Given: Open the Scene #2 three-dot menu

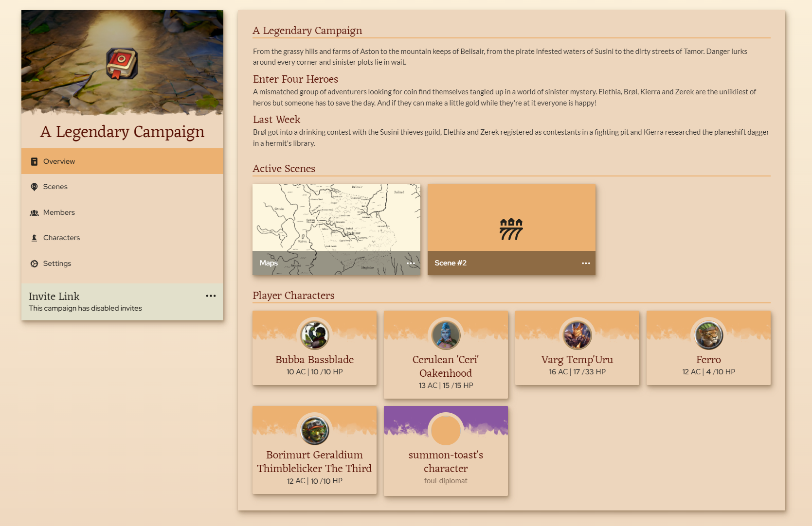Looking at the screenshot, I should click(586, 263).
